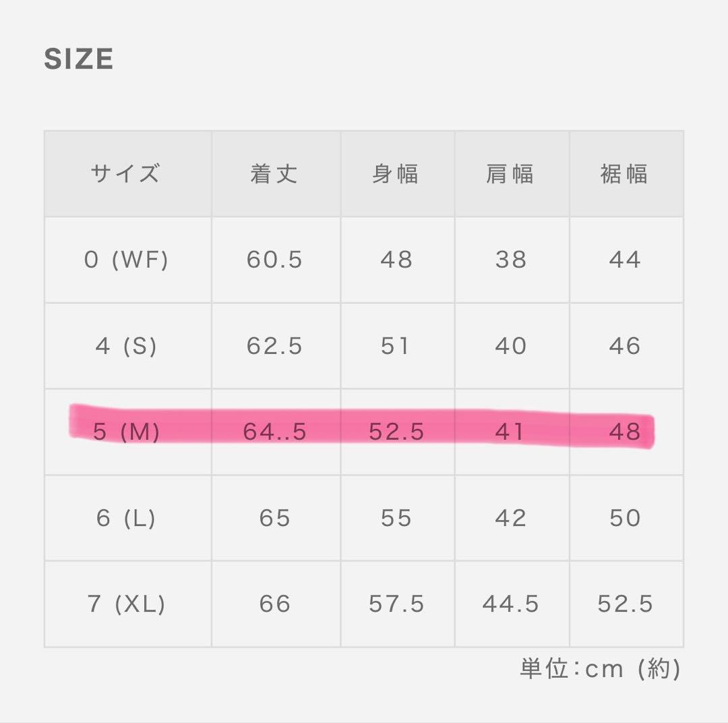The height and width of the screenshot is (723, 728).
Task: Select the 57.5 body width for XL
Action: 396,604
